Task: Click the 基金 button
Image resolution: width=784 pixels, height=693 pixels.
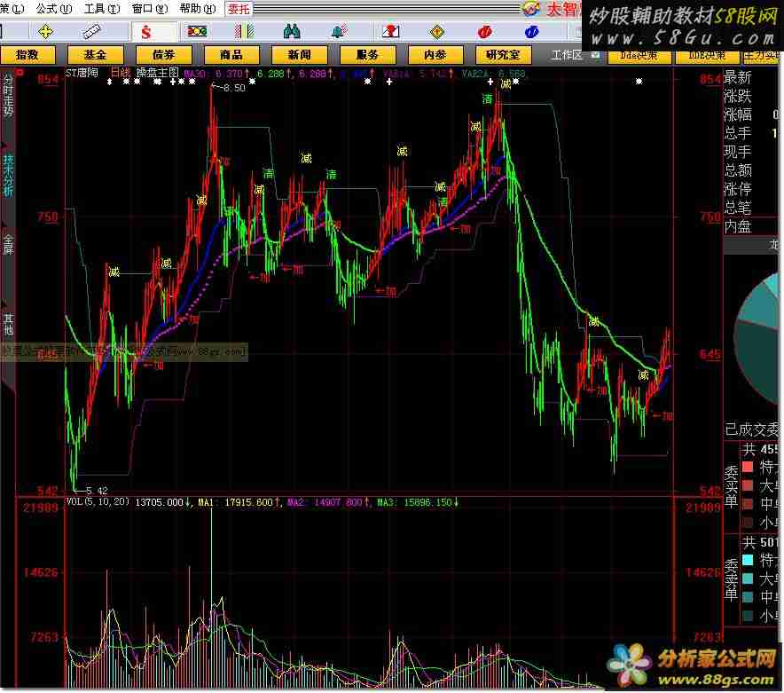Action: point(95,54)
